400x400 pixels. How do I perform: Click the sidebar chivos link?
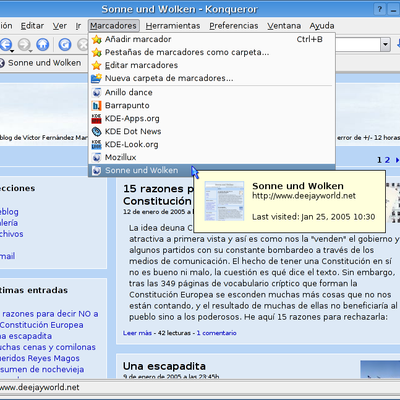click(x=12, y=234)
